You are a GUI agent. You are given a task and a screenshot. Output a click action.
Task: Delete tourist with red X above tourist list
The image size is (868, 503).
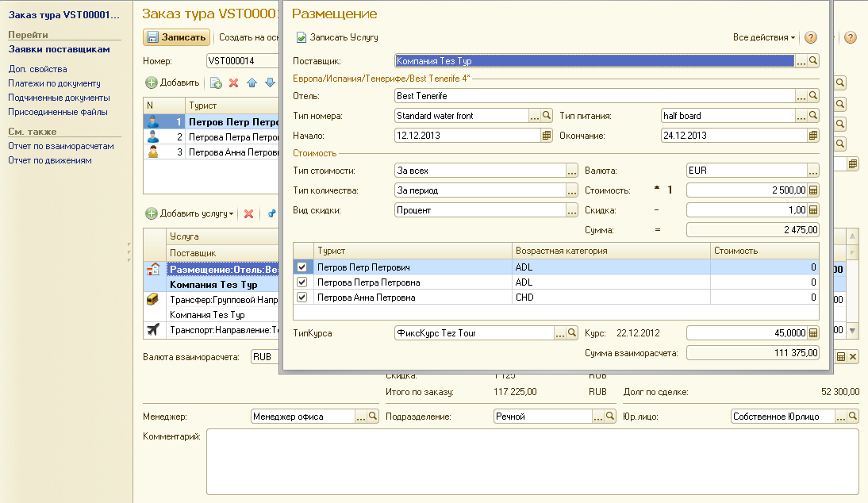pos(233,83)
